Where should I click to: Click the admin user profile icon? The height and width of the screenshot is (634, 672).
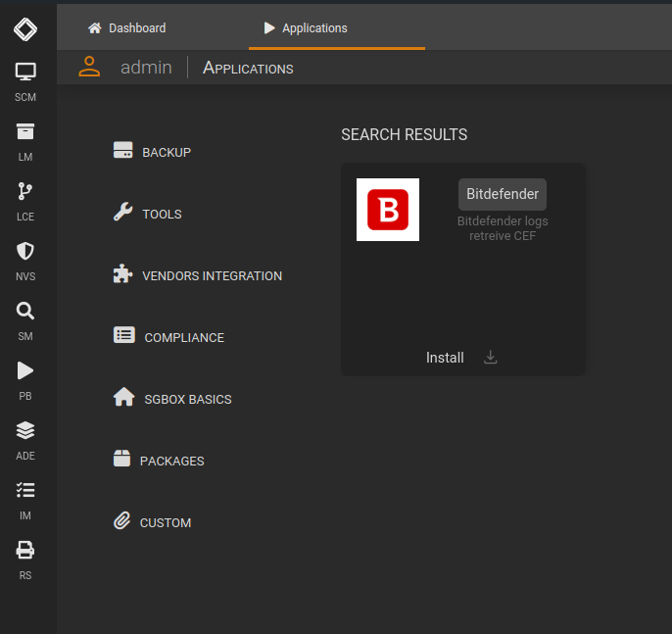[x=89, y=67]
